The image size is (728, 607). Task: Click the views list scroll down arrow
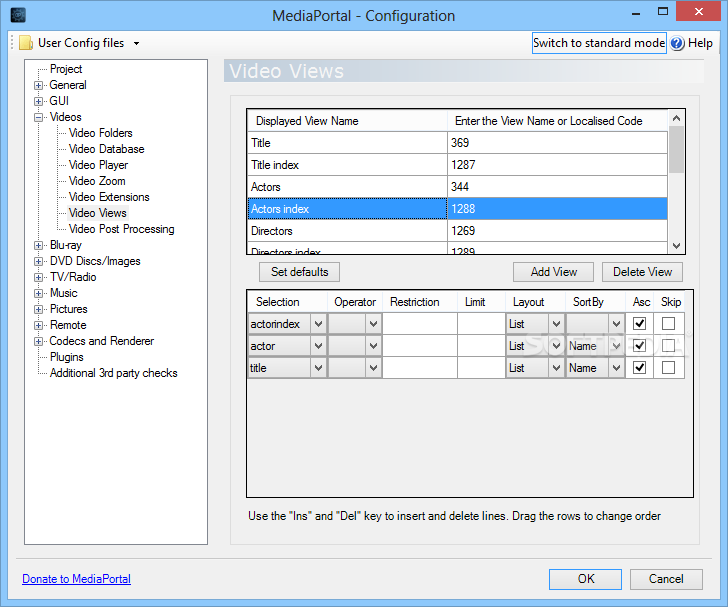coord(676,246)
